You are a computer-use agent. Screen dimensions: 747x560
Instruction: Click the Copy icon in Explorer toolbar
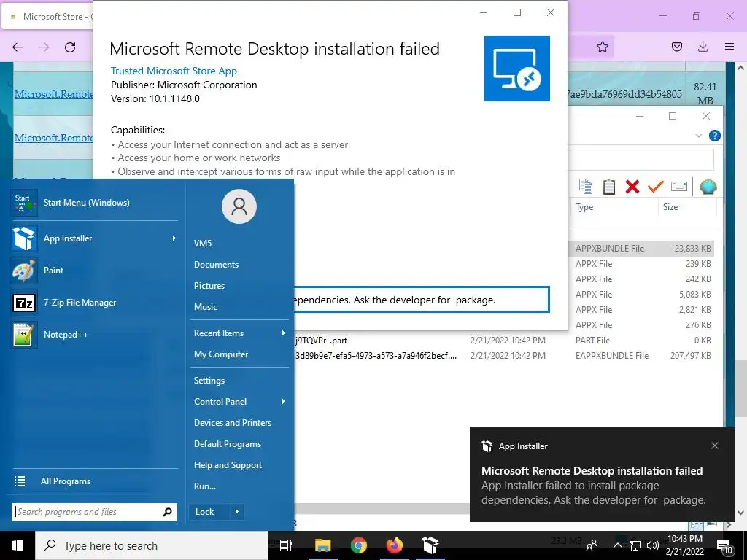tap(586, 187)
